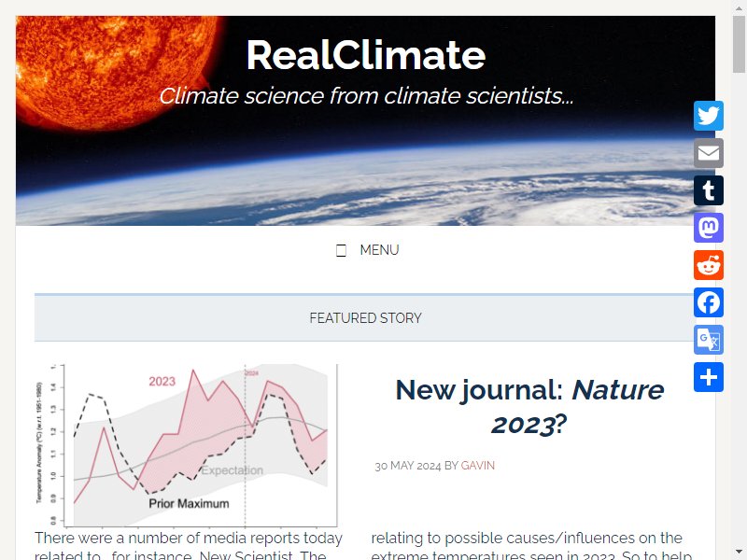Open the New journal: Nature 2023? headline
The image size is (747, 560).
(529, 407)
